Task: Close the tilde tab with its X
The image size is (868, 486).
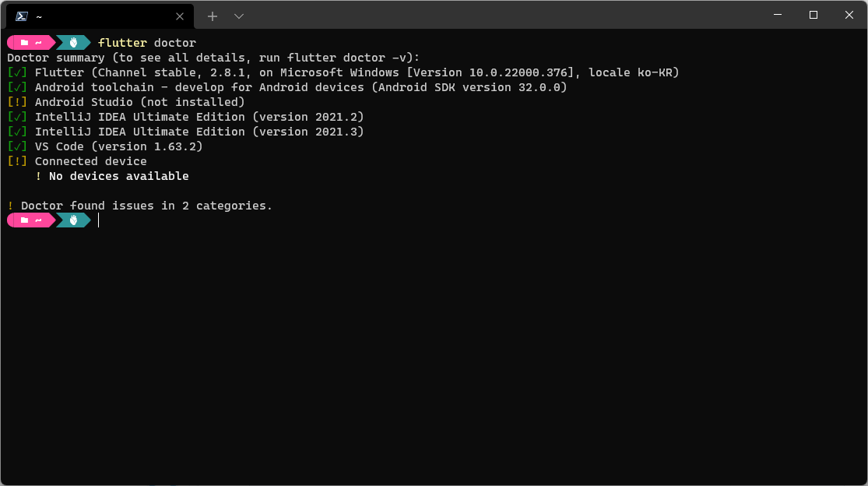Action: (180, 16)
